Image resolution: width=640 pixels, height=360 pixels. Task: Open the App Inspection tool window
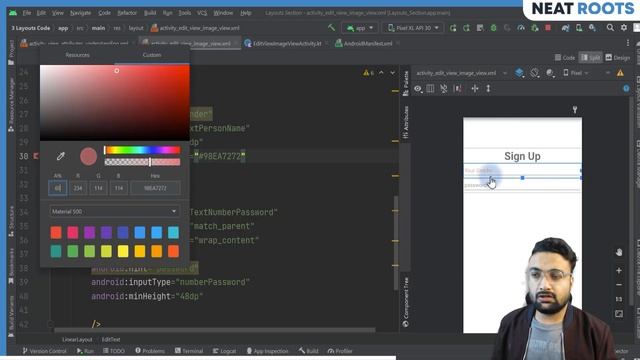(x=267, y=351)
